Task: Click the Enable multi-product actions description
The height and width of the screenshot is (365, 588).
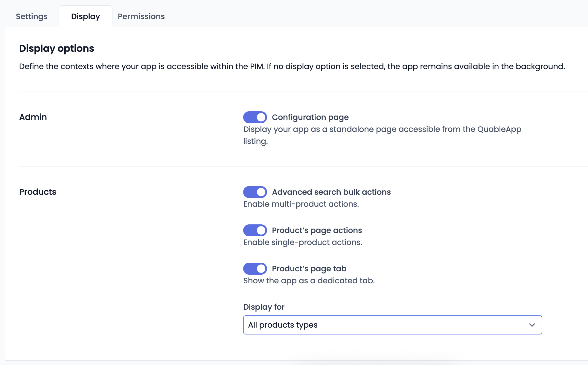Action: [x=301, y=204]
